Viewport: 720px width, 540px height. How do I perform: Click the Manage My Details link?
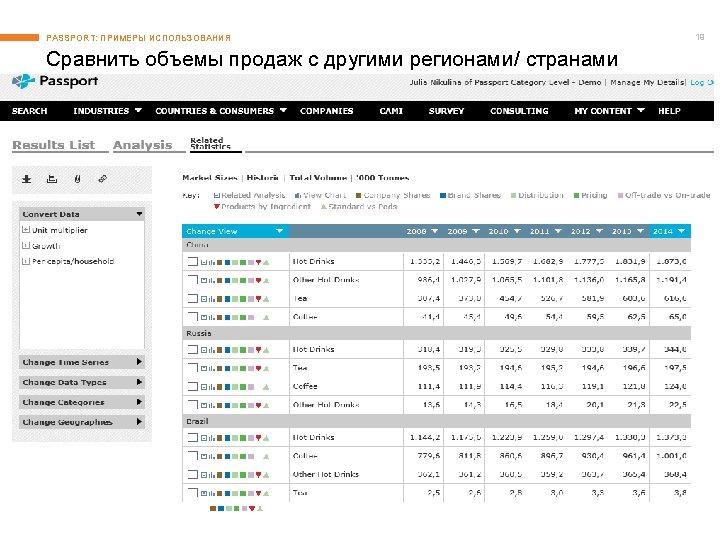[647, 82]
